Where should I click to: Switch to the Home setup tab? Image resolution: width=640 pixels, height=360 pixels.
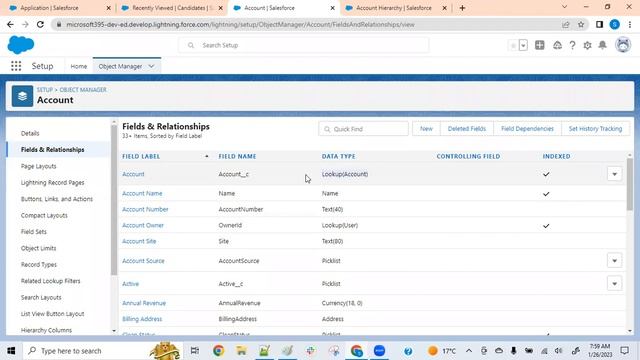coord(79,66)
